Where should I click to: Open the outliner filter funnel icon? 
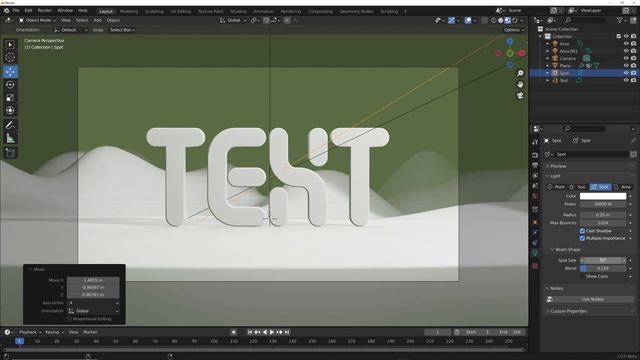(x=620, y=20)
